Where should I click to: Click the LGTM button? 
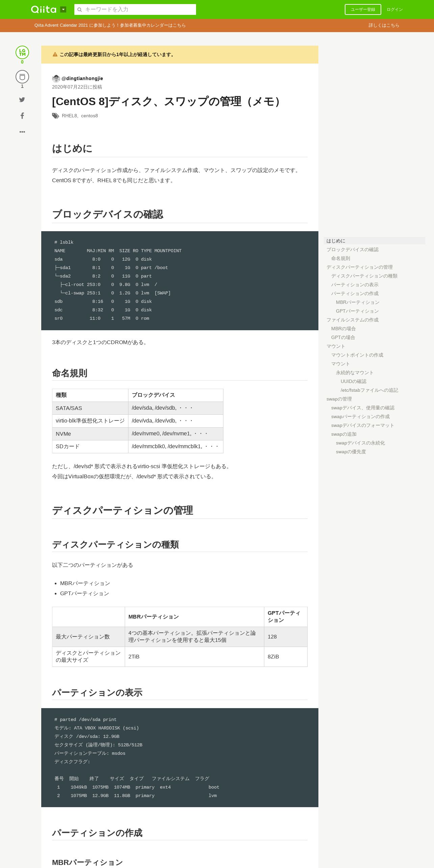coord(22,52)
